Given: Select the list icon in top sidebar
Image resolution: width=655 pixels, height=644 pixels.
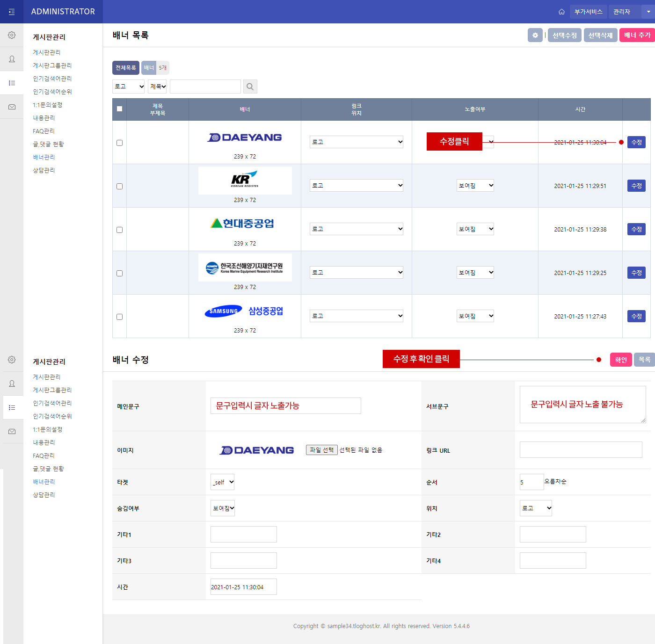Looking at the screenshot, I should 12,83.
